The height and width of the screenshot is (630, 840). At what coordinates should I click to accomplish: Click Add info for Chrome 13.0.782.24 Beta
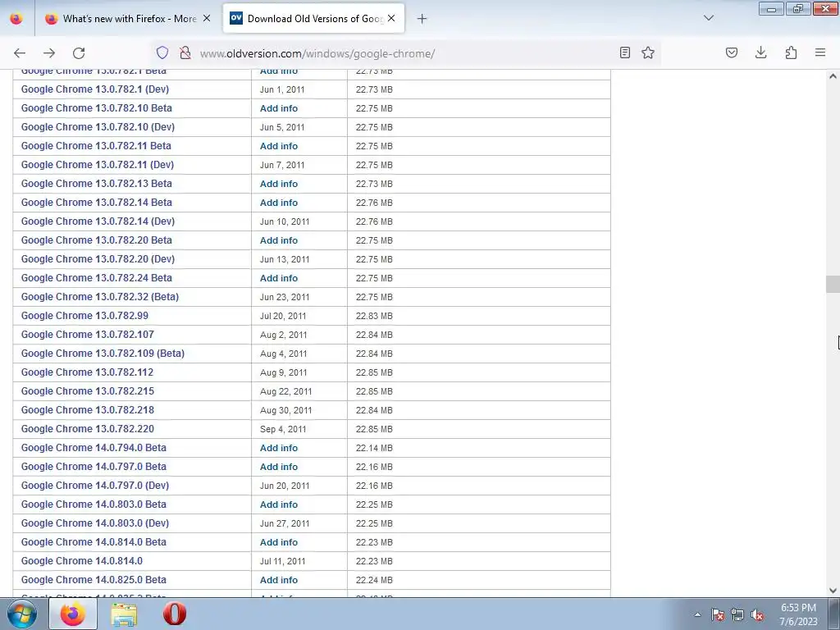point(279,278)
